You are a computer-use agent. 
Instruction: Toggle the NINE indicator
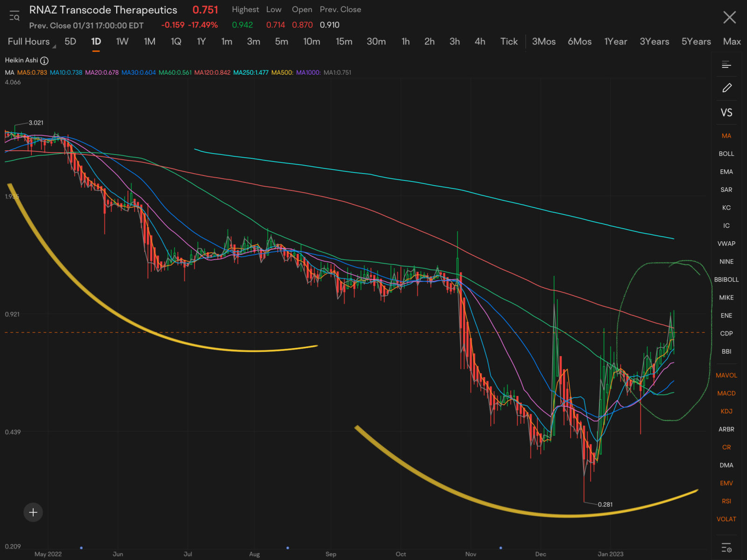click(x=726, y=261)
